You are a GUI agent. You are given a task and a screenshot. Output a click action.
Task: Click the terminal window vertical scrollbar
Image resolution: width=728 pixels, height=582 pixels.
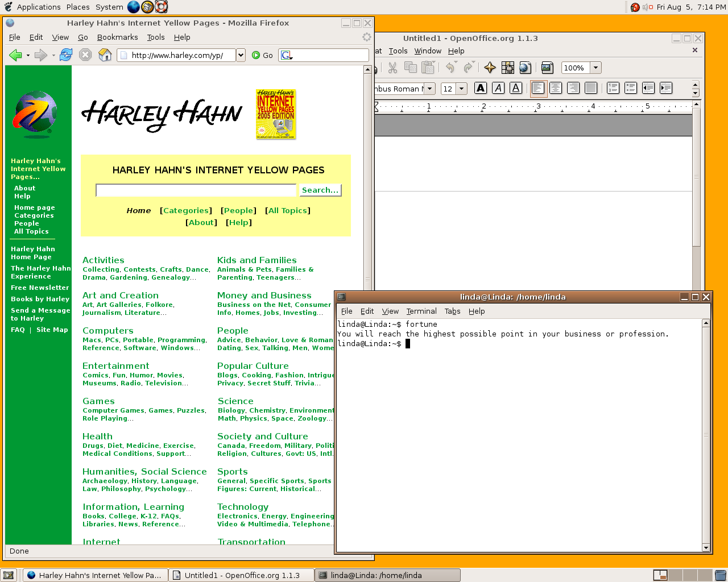tap(706, 435)
